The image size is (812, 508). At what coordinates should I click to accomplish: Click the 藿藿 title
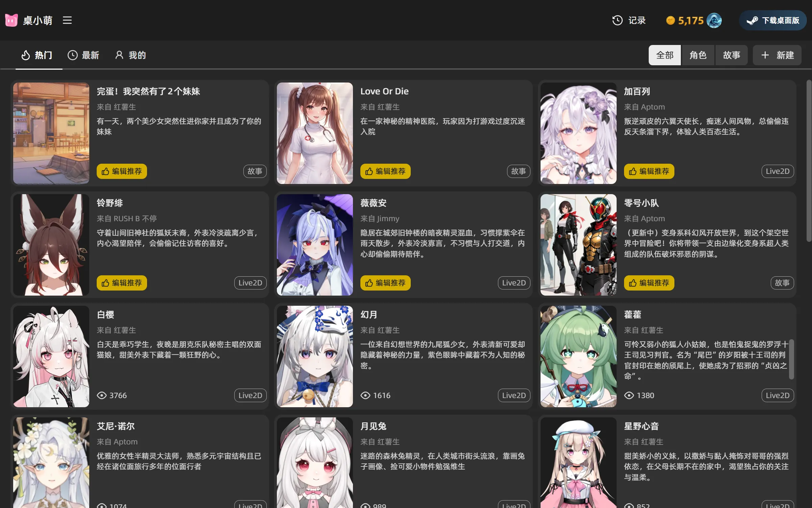coord(632,315)
